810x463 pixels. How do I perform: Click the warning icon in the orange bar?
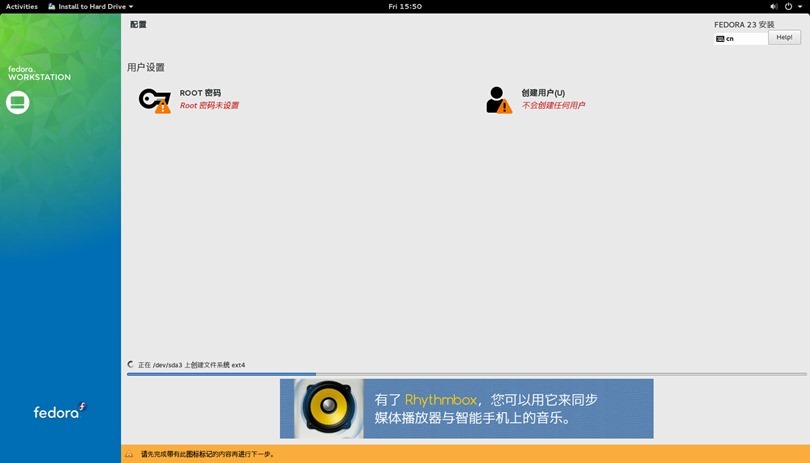pos(129,455)
